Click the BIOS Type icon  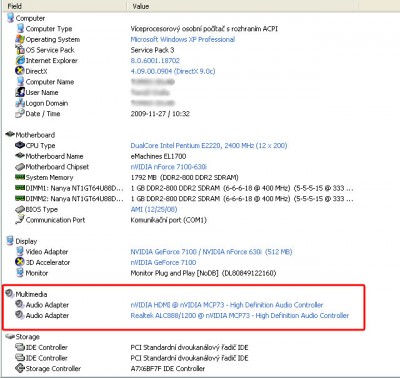[x=20, y=209]
